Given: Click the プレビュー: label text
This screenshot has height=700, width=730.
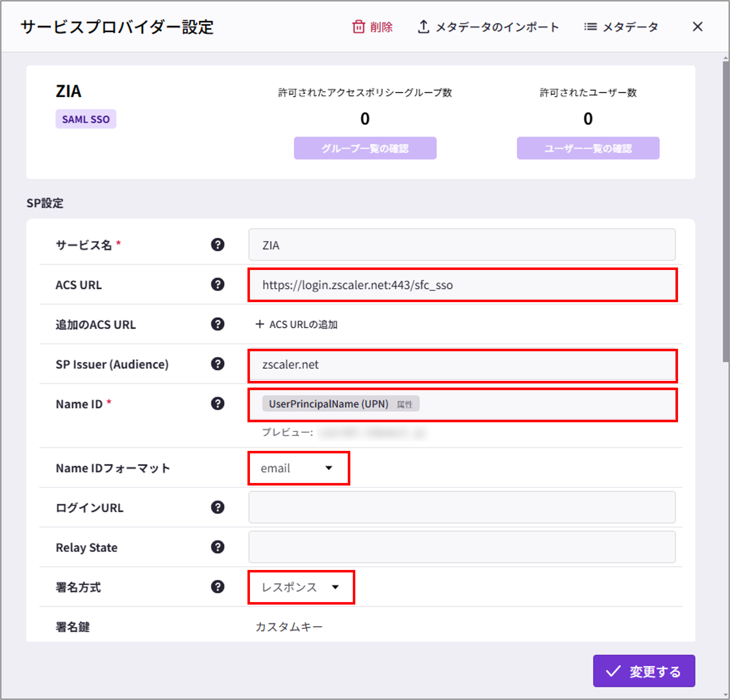Looking at the screenshot, I should (287, 432).
